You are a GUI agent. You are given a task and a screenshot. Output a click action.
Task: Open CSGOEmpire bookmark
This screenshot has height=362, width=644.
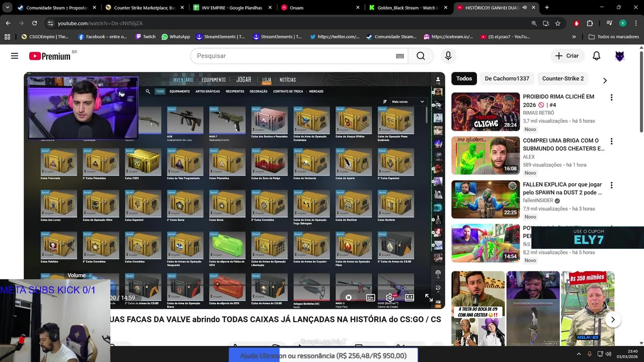tap(45, 37)
